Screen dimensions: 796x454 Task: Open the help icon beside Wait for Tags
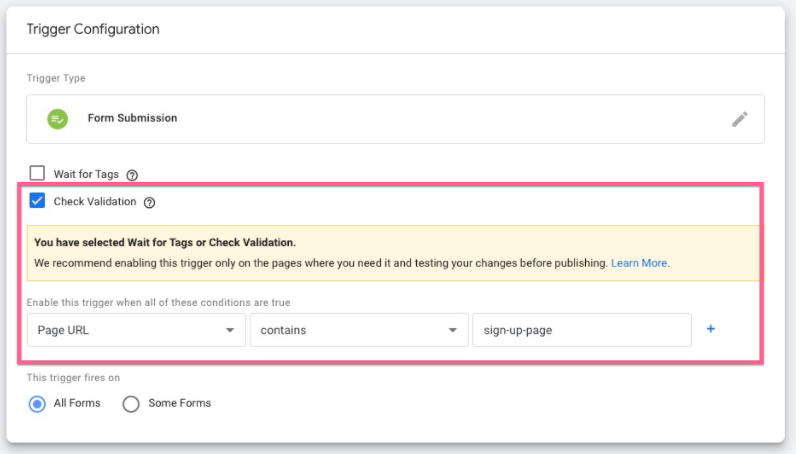coord(132,175)
